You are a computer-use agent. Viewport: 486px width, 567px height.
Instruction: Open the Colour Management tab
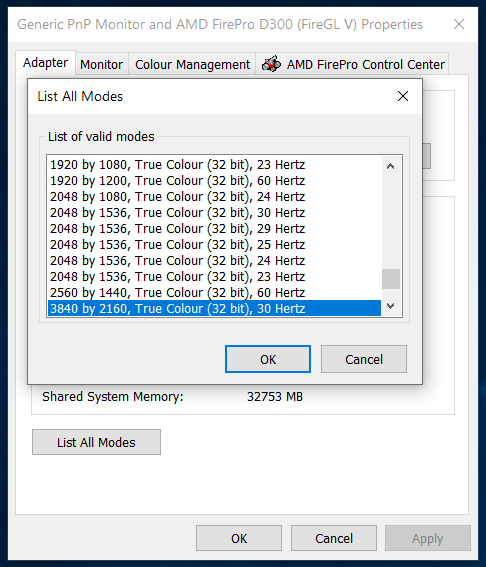point(192,64)
